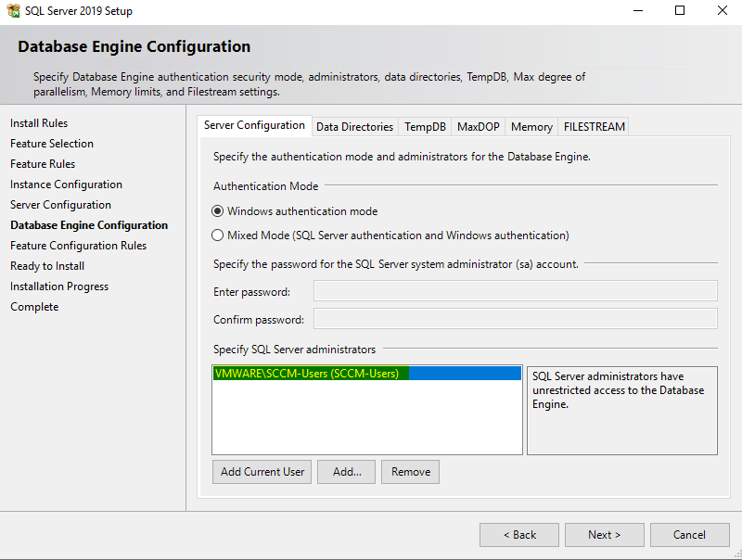
Task: Go to the FILESTREAM tab
Action: (x=595, y=126)
